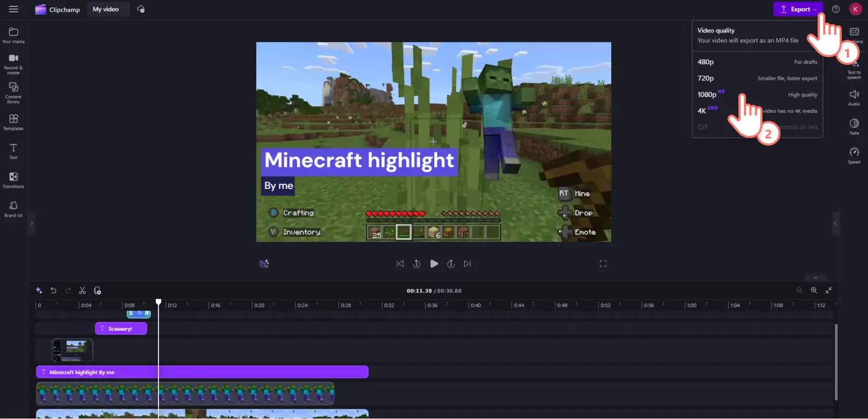
Task: Forward five seconds
Action: tap(451, 264)
